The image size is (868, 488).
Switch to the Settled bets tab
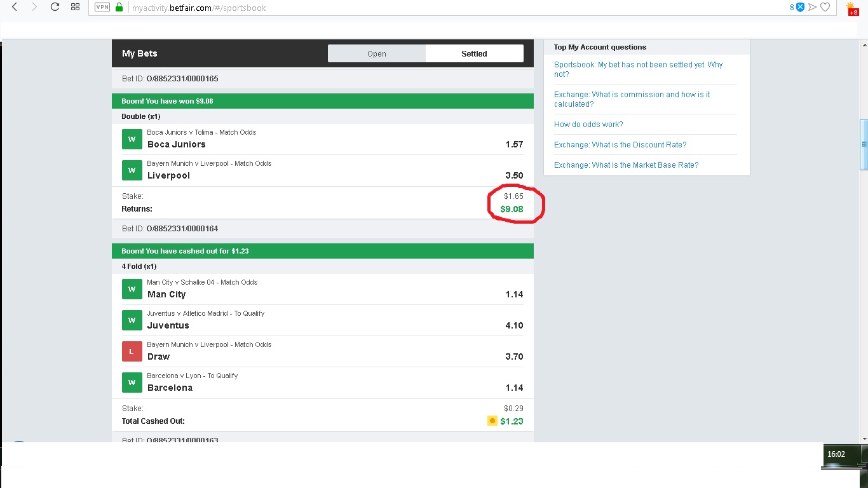(474, 53)
